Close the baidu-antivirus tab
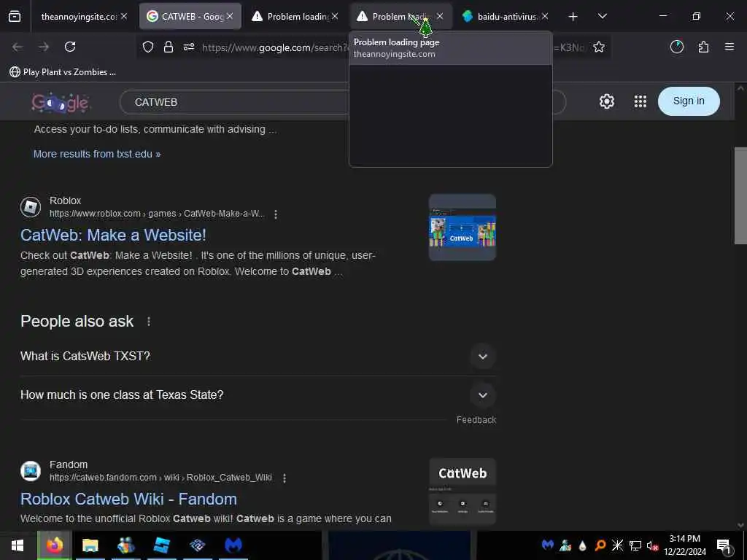 (545, 17)
